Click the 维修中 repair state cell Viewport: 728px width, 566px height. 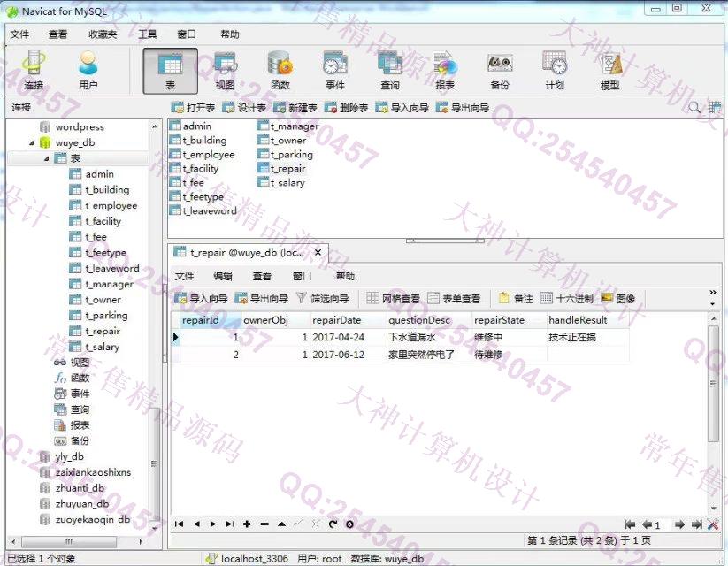(509, 338)
